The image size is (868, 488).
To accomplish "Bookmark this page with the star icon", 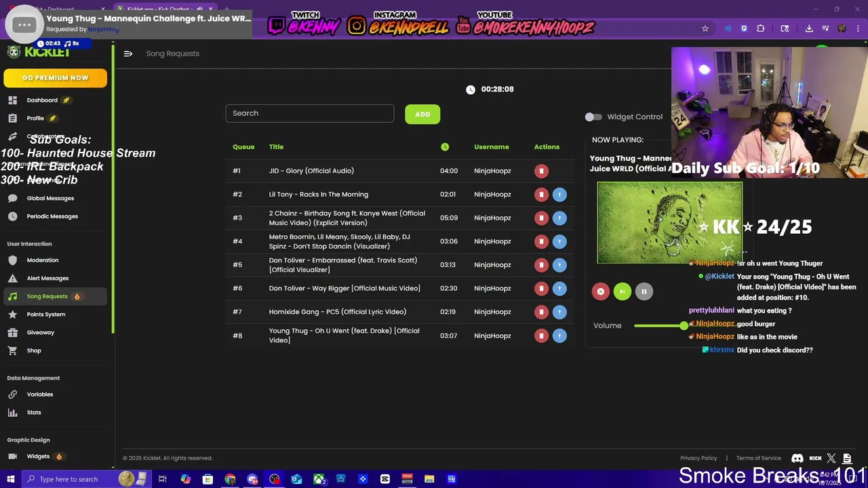I will (x=705, y=28).
